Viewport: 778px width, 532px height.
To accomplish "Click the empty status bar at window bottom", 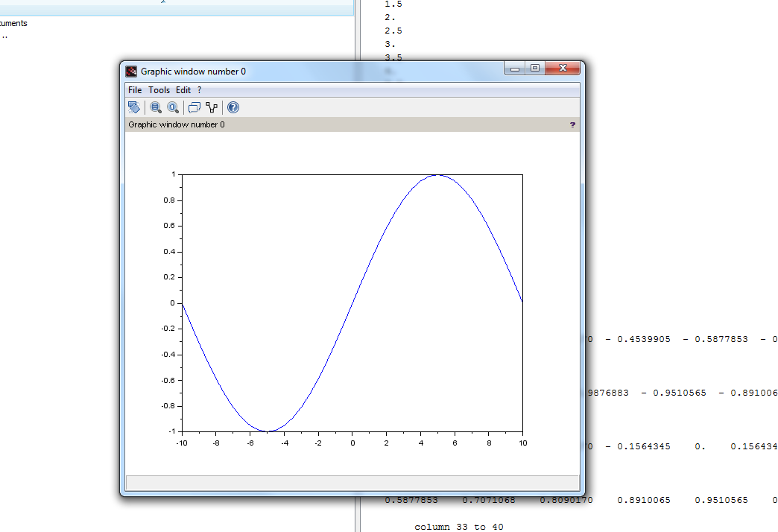I will click(x=352, y=483).
